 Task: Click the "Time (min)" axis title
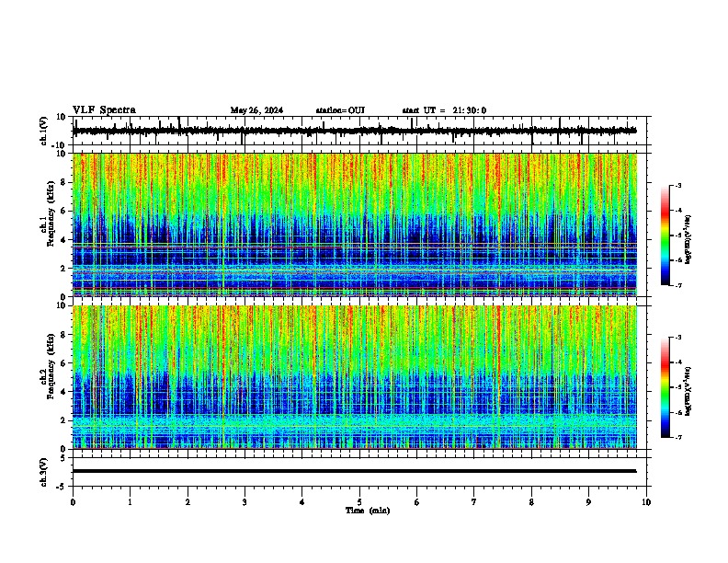click(x=368, y=511)
